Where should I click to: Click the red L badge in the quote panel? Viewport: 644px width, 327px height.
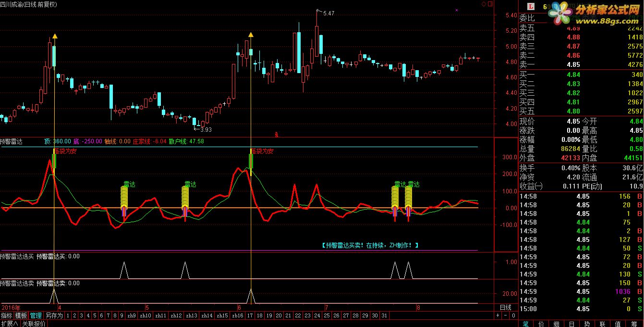pos(531,7)
